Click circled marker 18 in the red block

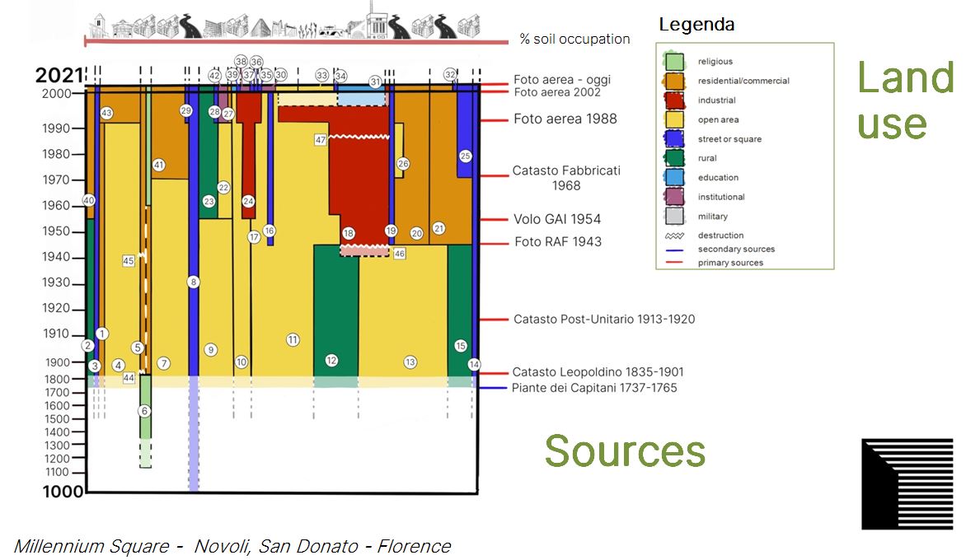click(x=349, y=233)
